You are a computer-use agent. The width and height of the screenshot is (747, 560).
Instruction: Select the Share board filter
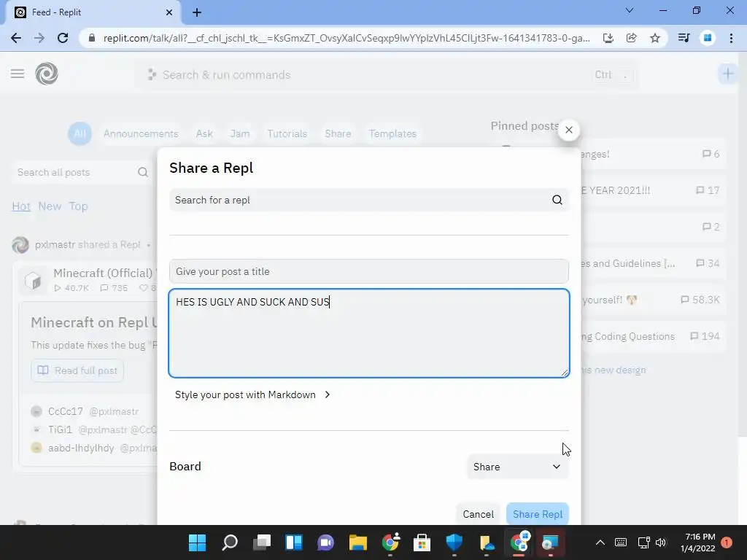338,134
